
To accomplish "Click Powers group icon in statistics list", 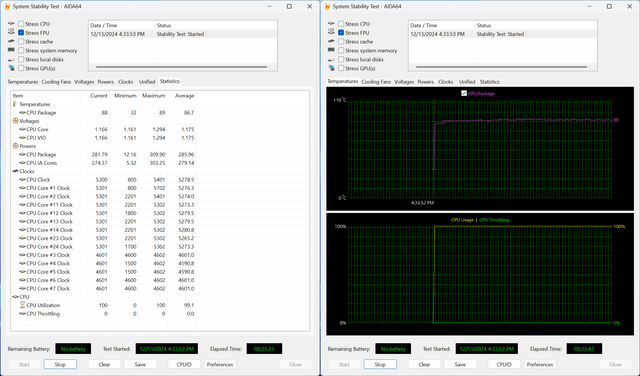I will point(16,146).
